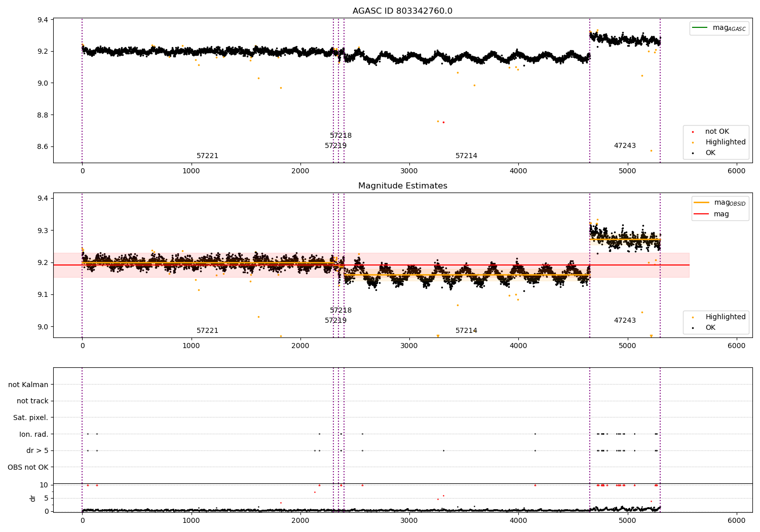Click obsid label 57219 in Magnitude Estimates plot

point(335,321)
